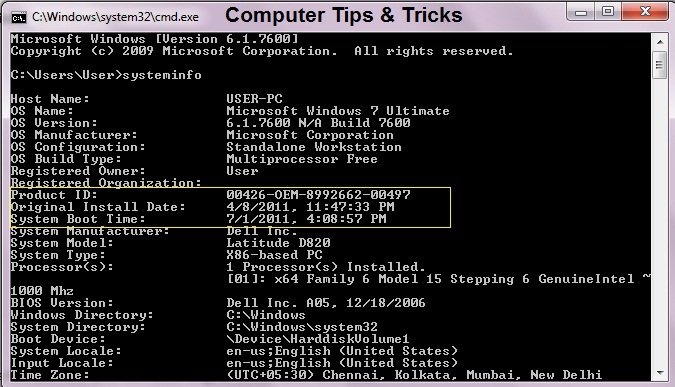
Task: Click Input Locale value 'en-us;English (United States)'
Action: pyautogui.click(x=342, y=364)
